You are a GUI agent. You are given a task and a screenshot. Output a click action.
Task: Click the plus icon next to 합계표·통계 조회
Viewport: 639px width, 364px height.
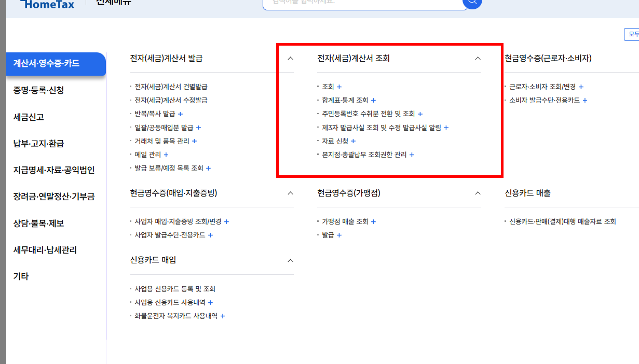[373, 100]
